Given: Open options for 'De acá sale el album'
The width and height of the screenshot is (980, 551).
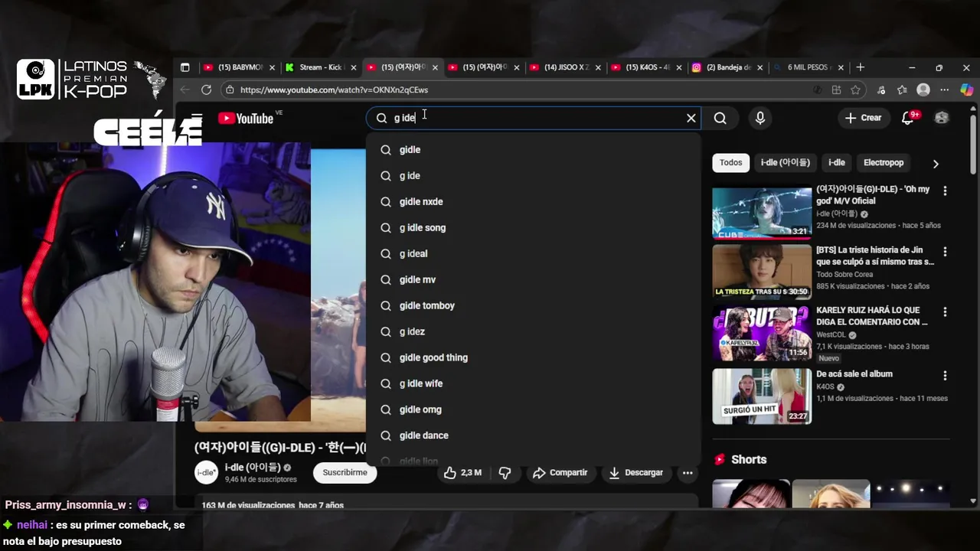Looking at the screenshot, I should coord(945,376).
